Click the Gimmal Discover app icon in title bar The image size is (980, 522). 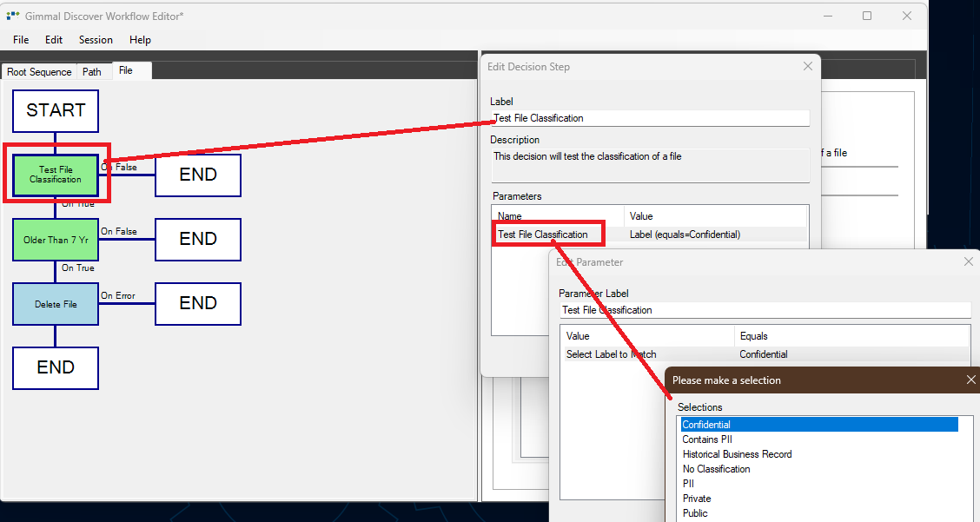pos(10,15)
